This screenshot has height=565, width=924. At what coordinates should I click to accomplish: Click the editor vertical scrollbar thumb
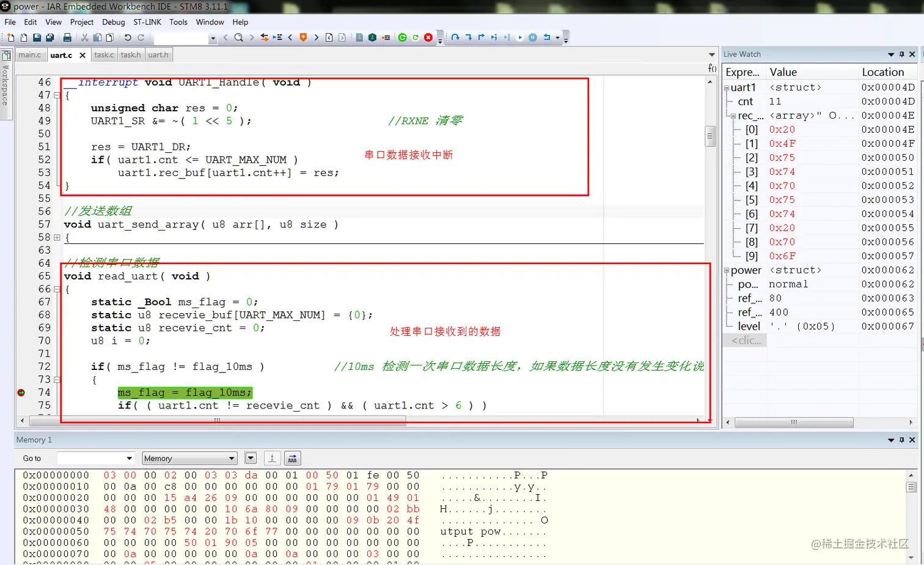click(x=710, y=136)
